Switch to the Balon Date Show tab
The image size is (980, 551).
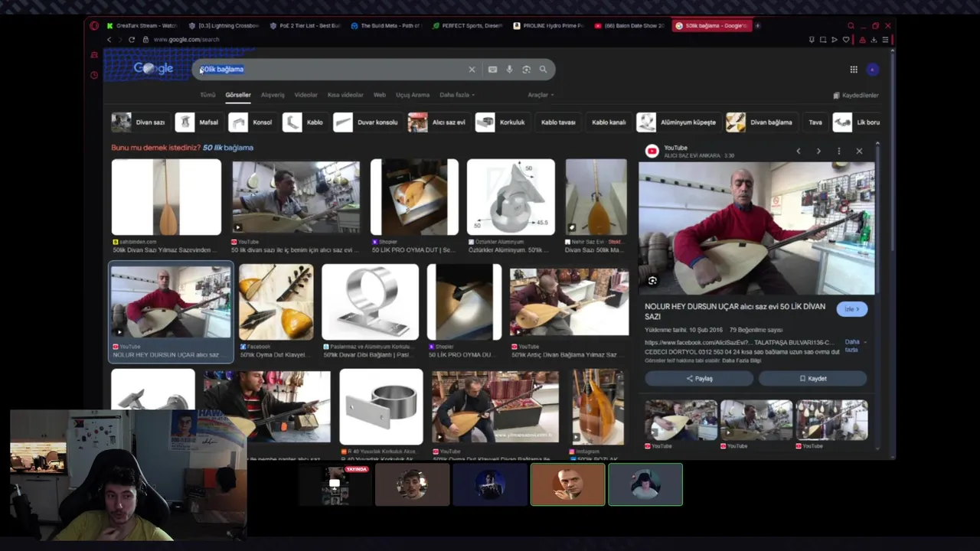(630, 25)
